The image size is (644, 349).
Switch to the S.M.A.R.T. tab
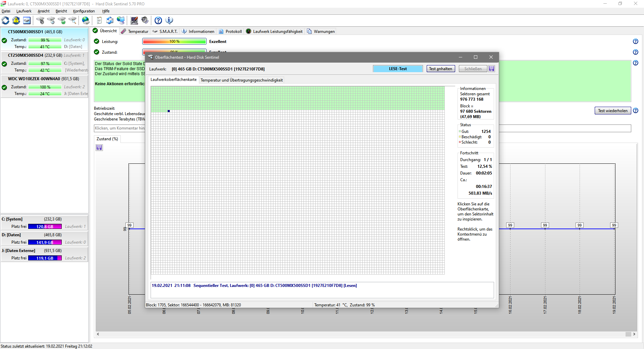coord(165,32)
